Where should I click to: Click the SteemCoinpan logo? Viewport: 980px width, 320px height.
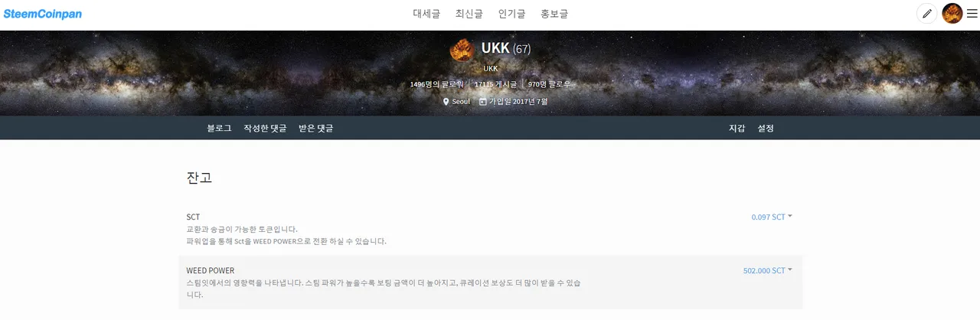pos(43,14)
